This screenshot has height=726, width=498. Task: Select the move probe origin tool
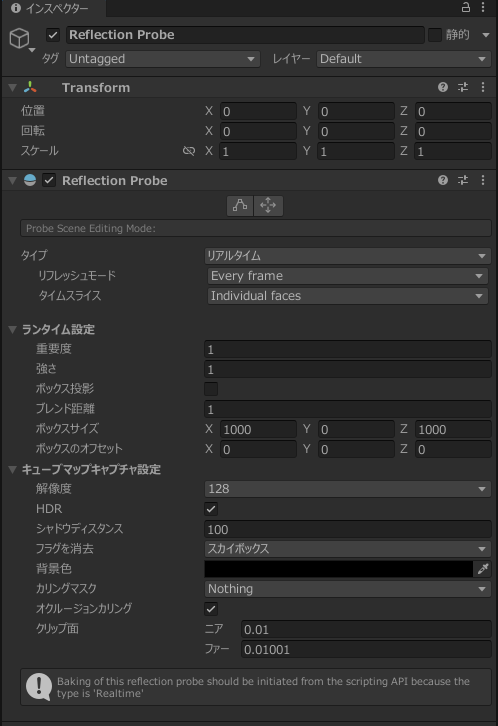[268, 205]
